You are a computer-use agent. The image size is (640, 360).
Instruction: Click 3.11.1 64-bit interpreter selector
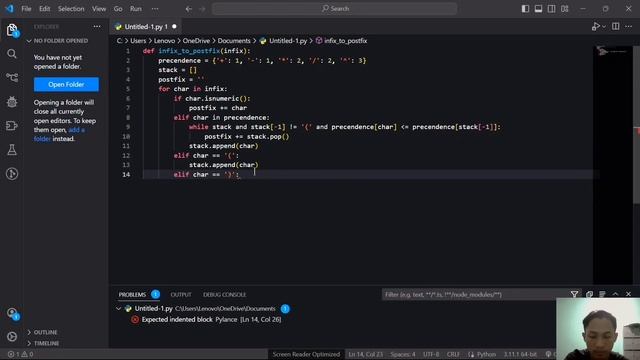tap(520, 354)
